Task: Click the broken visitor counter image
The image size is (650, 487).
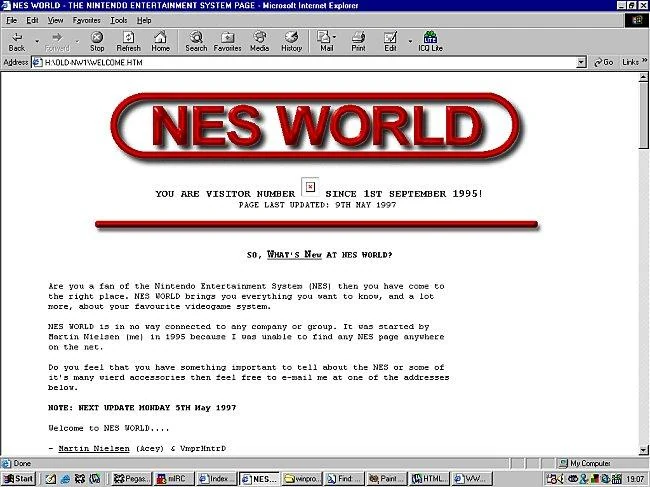Action: (x=310, y=187)
